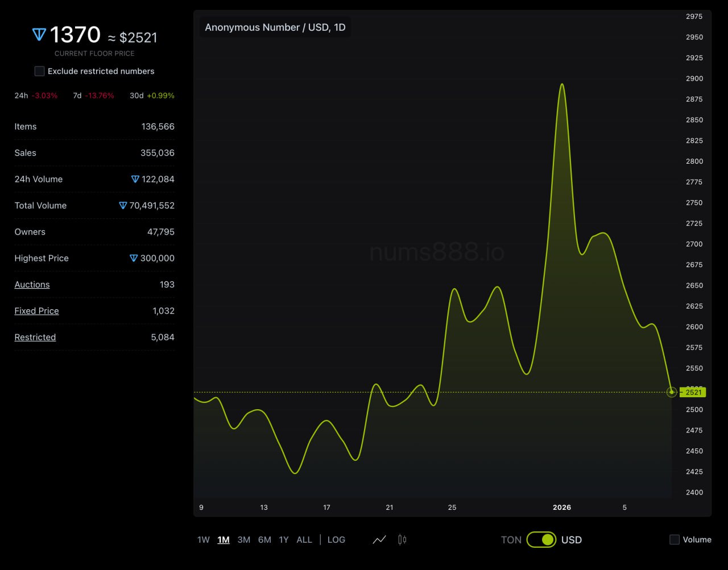
Task: Select the 3M time range
Action: pyautogui.click(x=244, y=540)
